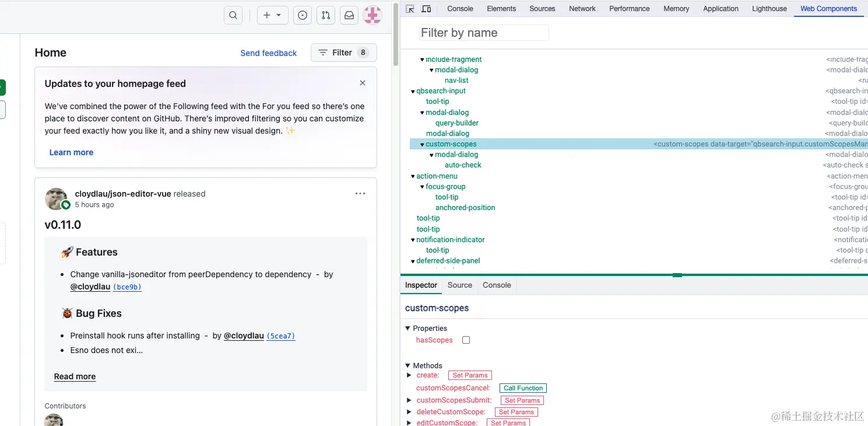Viewport: 868px width, 426px height.
Task: Select the auto-check tree item
Action: tap(463, 165)
